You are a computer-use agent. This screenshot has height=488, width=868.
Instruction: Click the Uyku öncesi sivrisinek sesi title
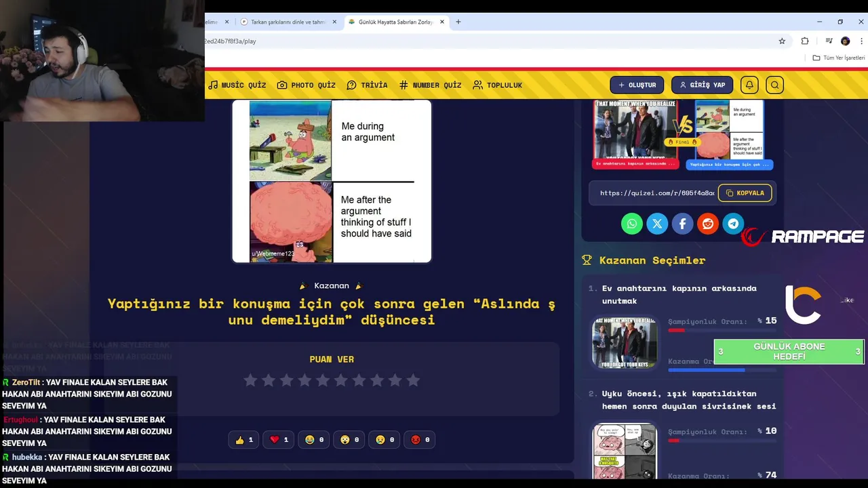click(x=689, y=400)
